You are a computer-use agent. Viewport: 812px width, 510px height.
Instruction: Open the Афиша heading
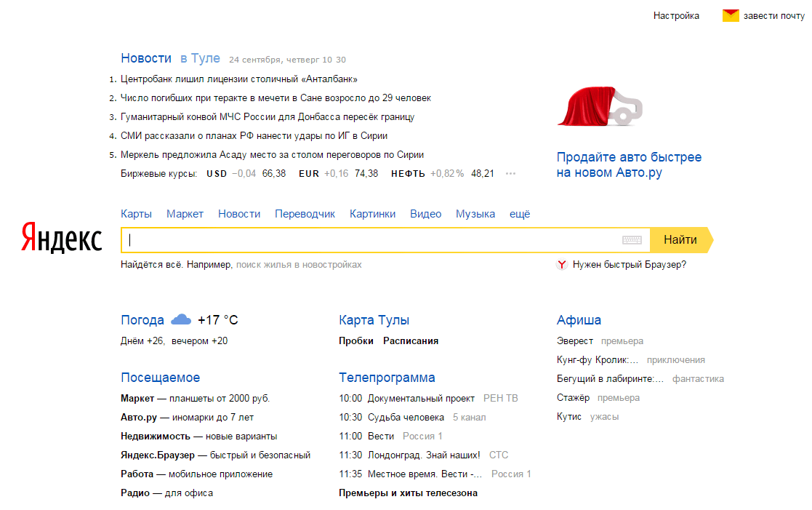click(x=579, y=320)
